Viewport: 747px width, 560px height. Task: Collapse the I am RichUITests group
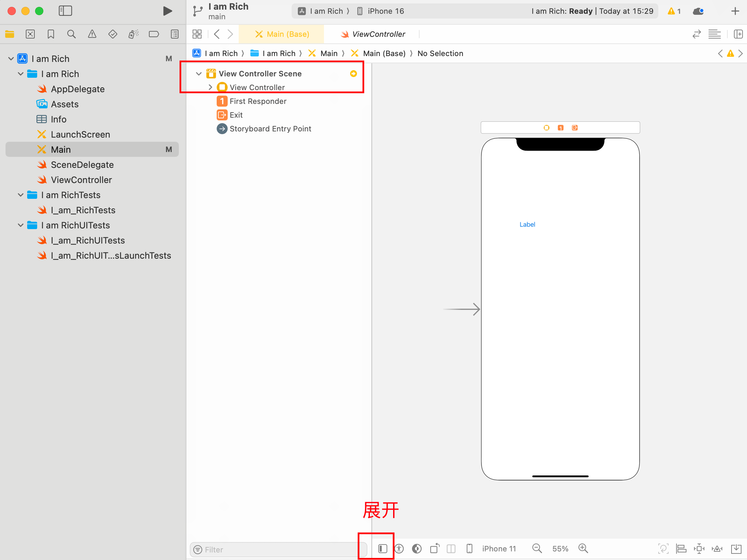point(21,225)
